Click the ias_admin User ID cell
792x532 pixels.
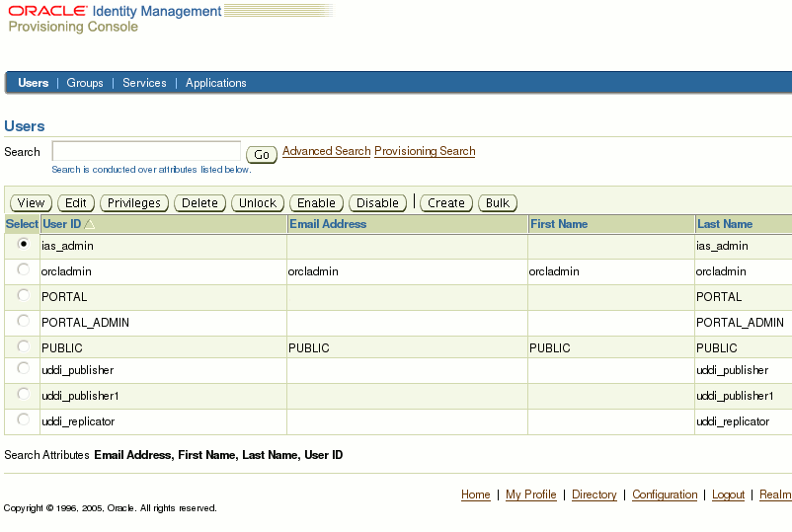coord(164,247)
